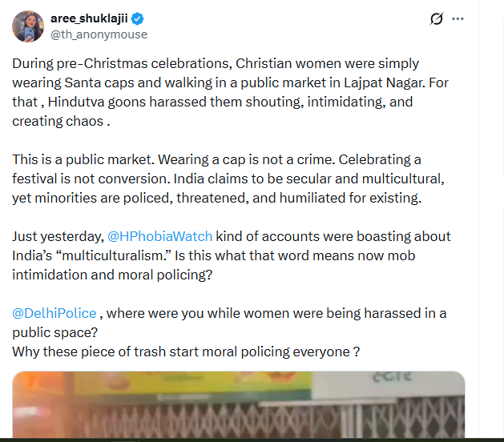Open the @HPhobiaWatch mention
Image resolution: width=504 pixels, height=442 pixels.
coord(162,236)
